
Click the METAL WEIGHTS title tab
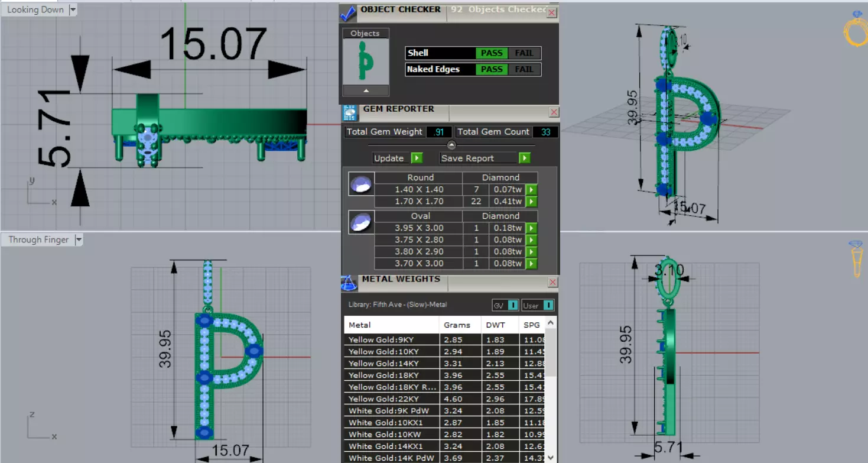[x=401, y=279]
